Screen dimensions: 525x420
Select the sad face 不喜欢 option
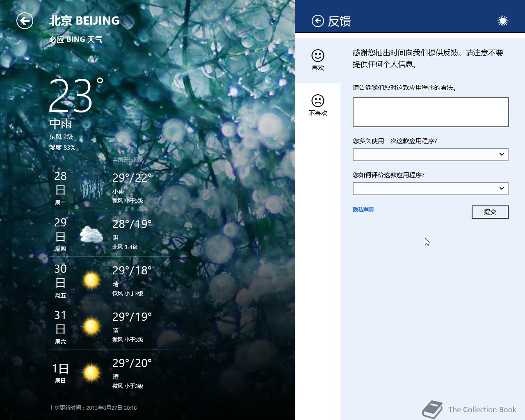pyautogui.click(x=318, y=105)
